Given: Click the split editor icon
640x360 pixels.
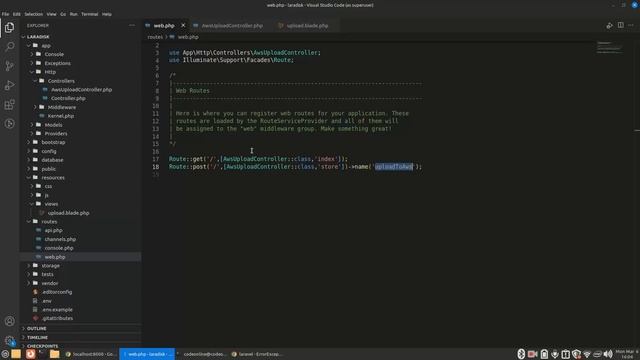Looking at the screenshot, I should [x=620, y=25].
